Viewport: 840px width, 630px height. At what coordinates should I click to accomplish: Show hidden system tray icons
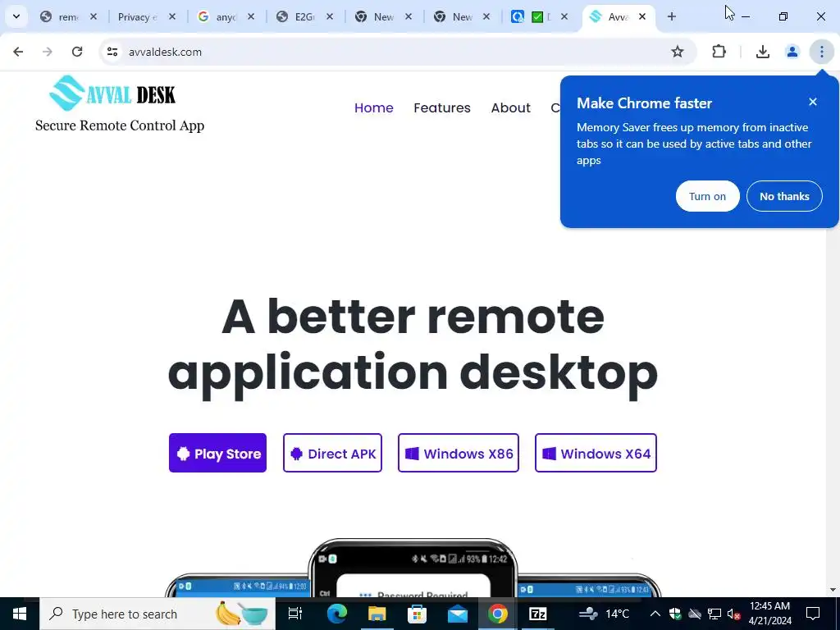655,614
